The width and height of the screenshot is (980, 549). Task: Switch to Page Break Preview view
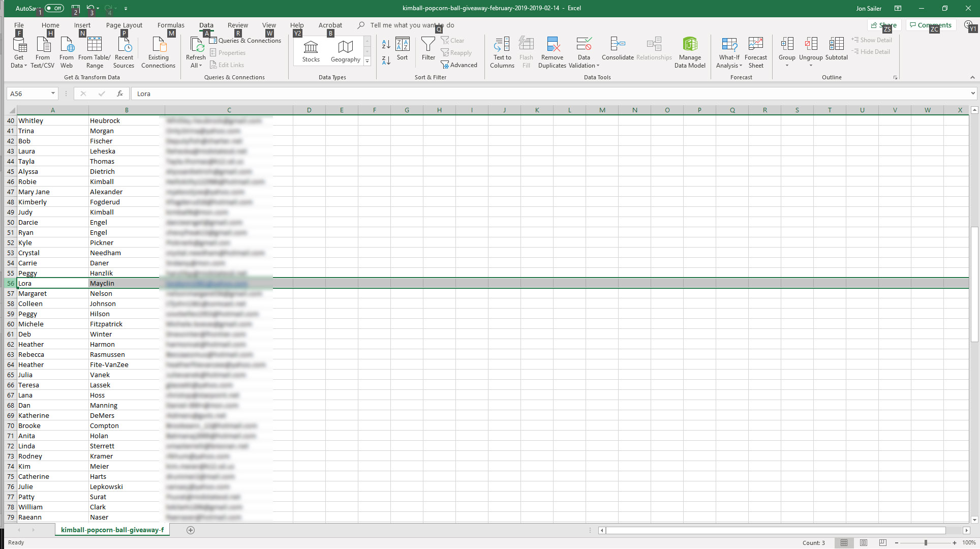tap(882, 543)
